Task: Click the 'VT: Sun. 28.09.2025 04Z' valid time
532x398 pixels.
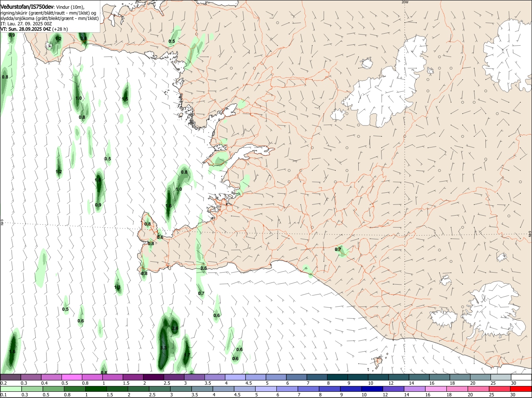Action: [26, 29]
